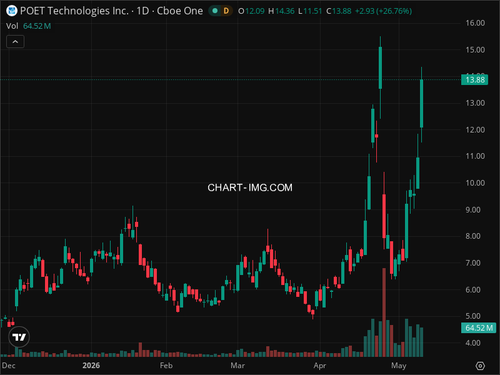Click the latest green candle at 13.88
The image size is (500, 375).
point(421,103)
